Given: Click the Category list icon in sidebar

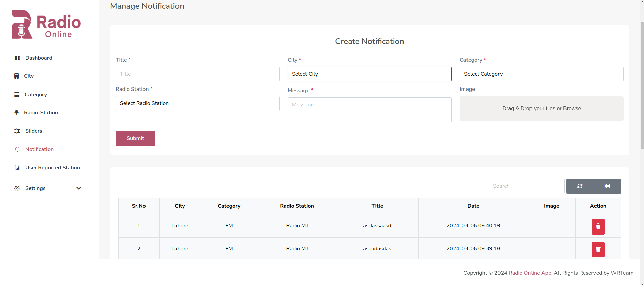Looking at the screenshot, I should coord(17,95).
